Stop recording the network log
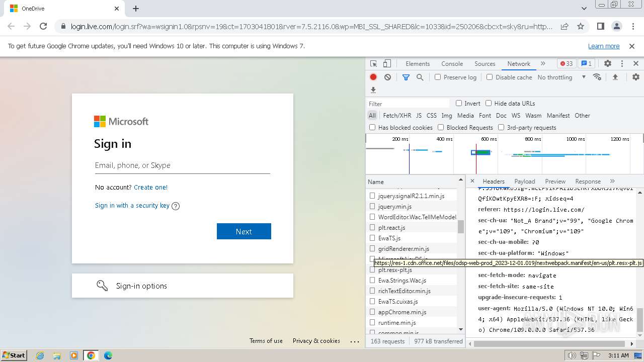644x362 pixels. coord(373,77)
